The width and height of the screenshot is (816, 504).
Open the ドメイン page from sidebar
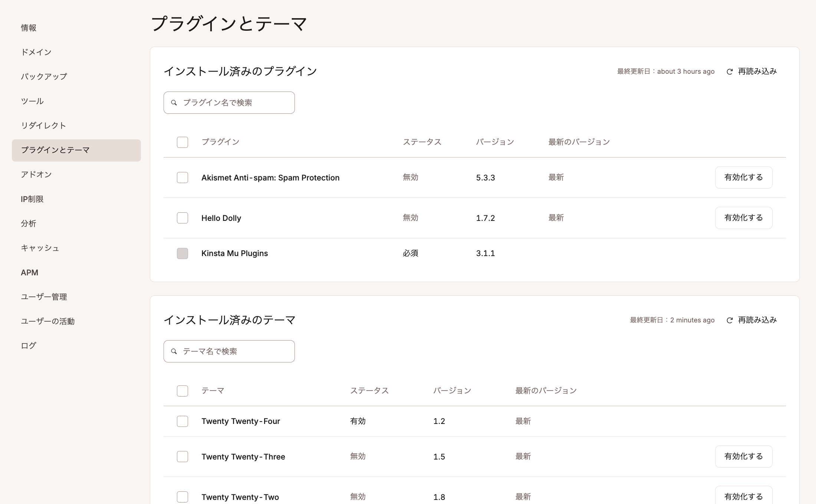(x=36, y=52)
